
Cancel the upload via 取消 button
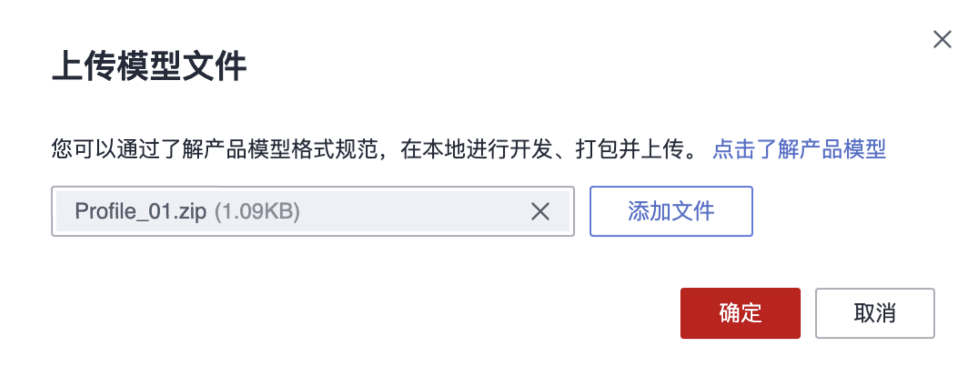[x=875, y=313]
